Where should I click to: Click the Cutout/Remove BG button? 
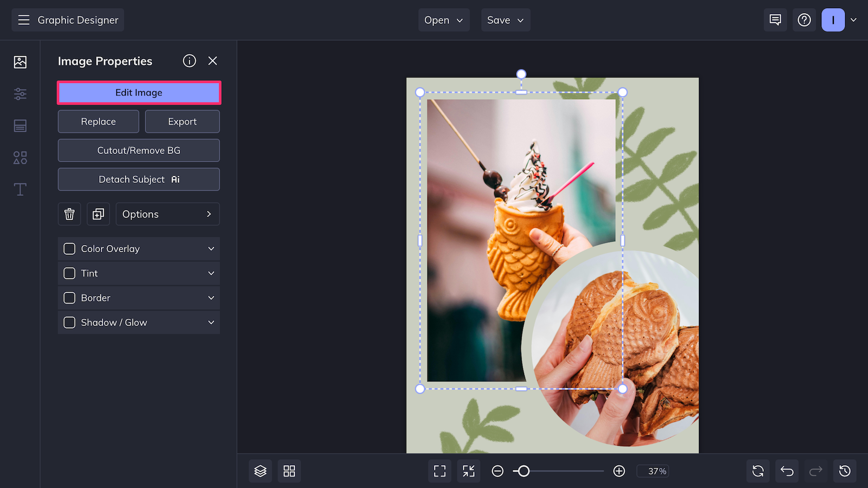[x=138, y=150]
